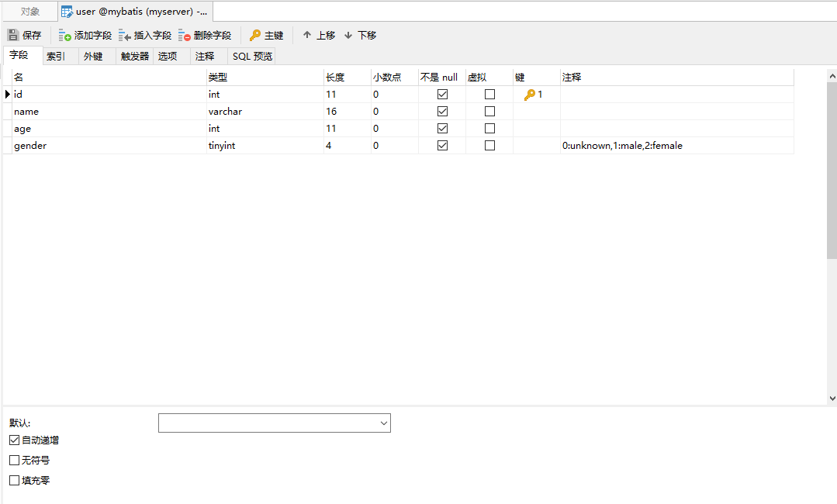Click the length 11 cell of age row
837x504 pixels.
coord(348,129)
